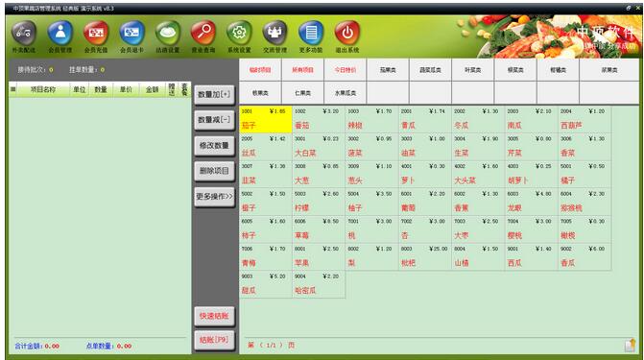This screenshot has height=360, width=644.
Task: Select the 仁果类 category tab
Action: point(302,93)
